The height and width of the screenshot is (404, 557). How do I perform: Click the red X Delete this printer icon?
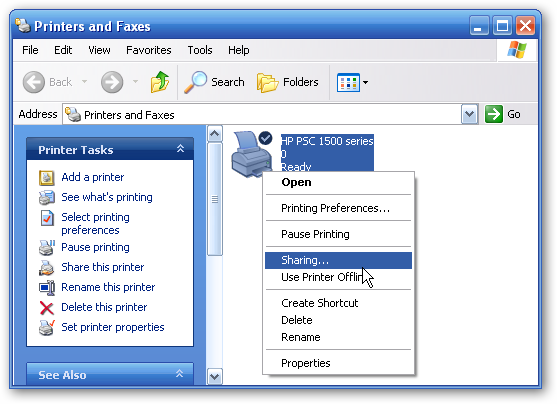[47, 308]
